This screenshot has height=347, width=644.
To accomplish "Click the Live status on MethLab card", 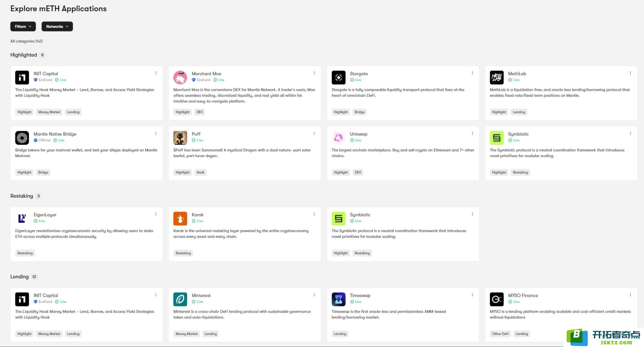I will [x=514, y=80].
